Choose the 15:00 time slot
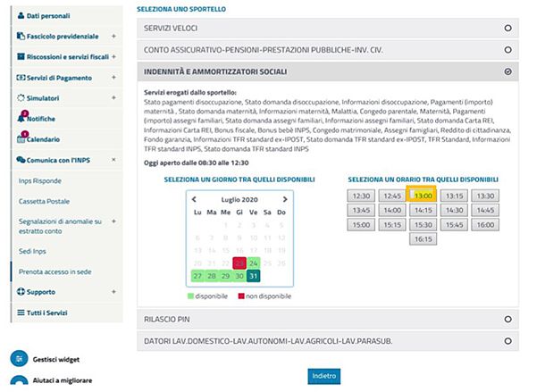The image size is (545, 392). click(x=361, y=224)
